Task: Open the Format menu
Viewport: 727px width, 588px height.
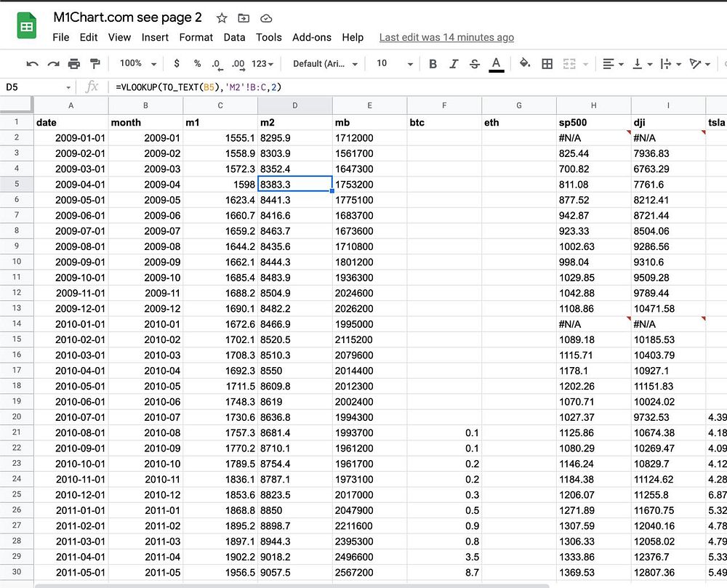Action: pyautogui.click(x=196, y=37)
